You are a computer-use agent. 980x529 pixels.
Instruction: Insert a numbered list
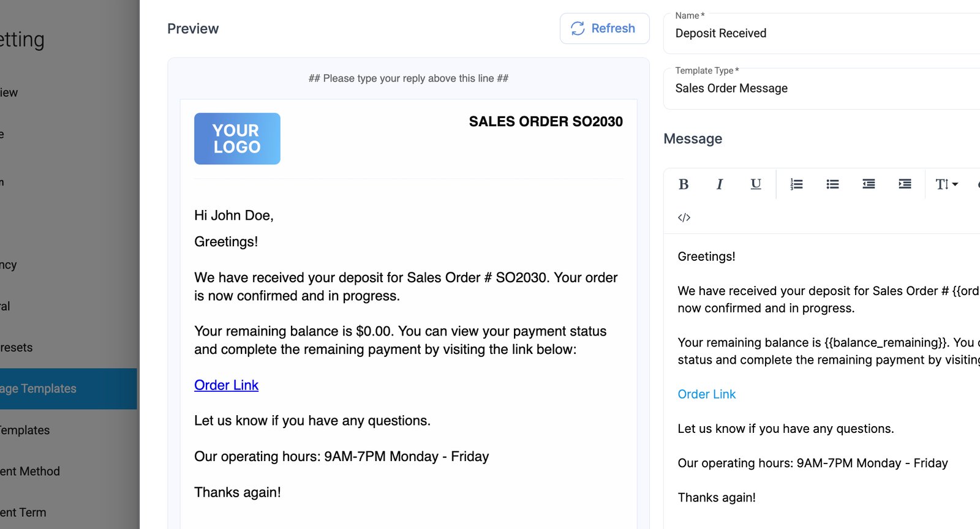[796, 184]
